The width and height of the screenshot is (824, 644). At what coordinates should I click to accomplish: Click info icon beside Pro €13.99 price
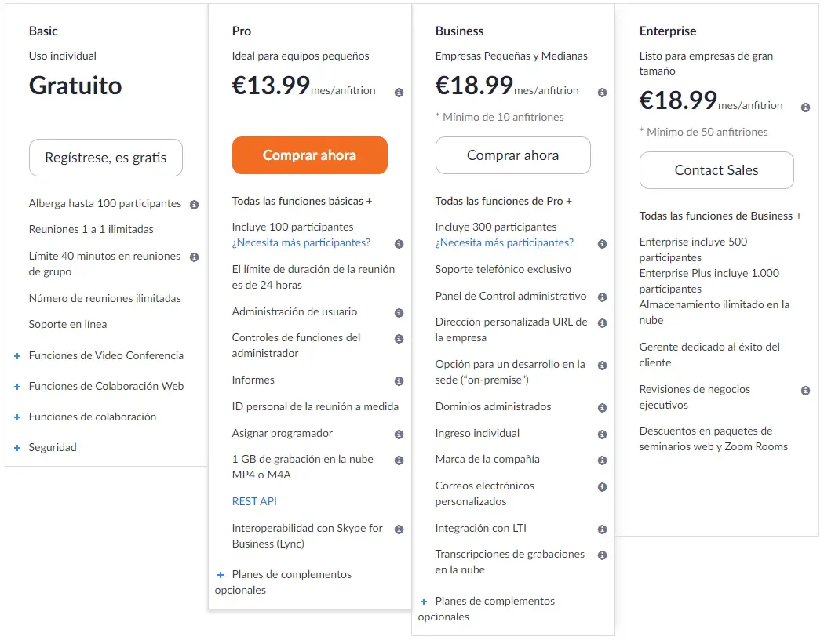(399, 93)
